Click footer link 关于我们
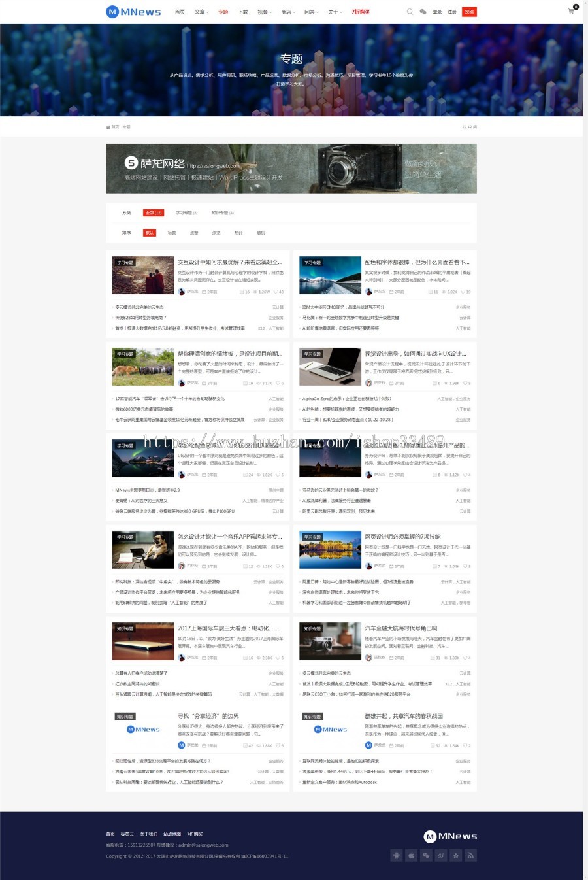 (148, 834)
